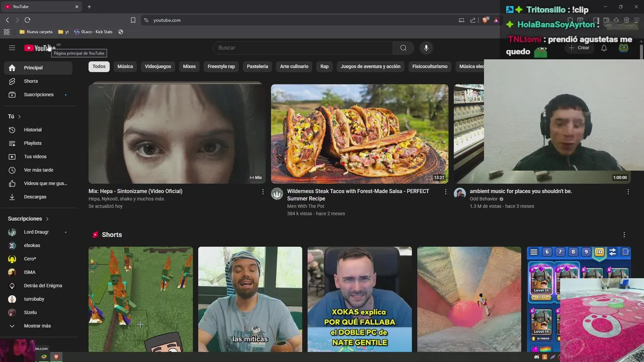Viewport: 644px width, 362px height.
Task: Open Videos que me gustan list
Action: [x=38, y=184]
